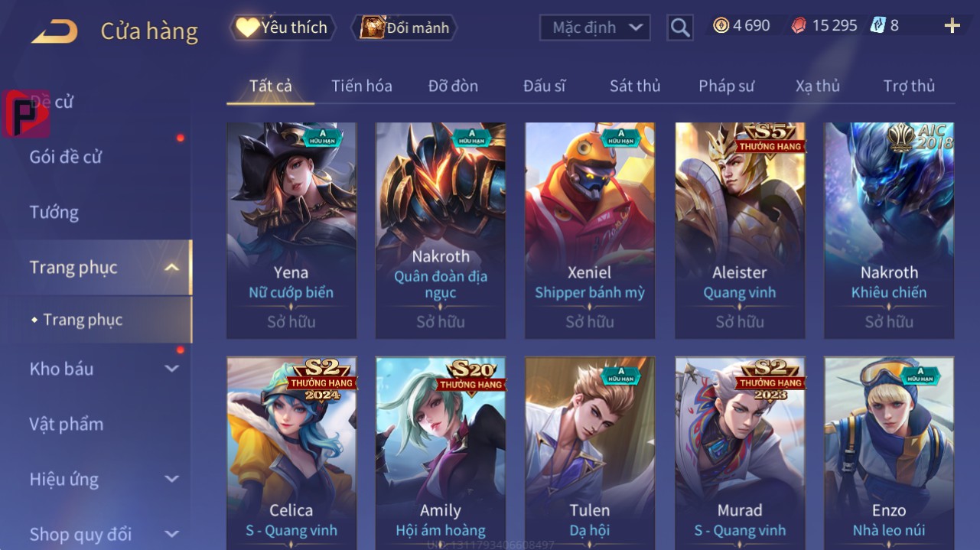980x550 pixels.
Task: Switch to the Pháp sư tab
Action: click(726, 86)
